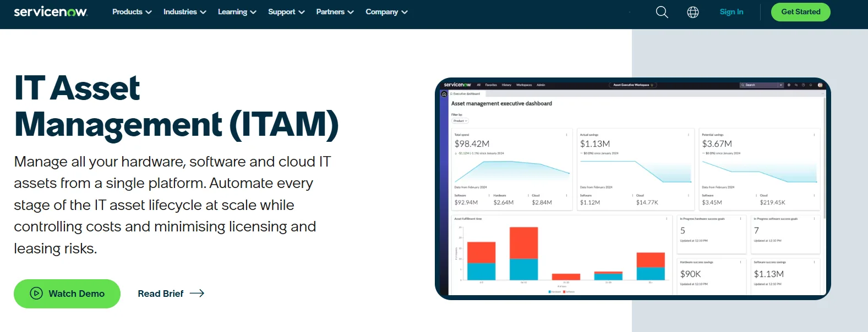Open site search with the magnifier icon
This screenshot has height=332, width=868.
662,12
